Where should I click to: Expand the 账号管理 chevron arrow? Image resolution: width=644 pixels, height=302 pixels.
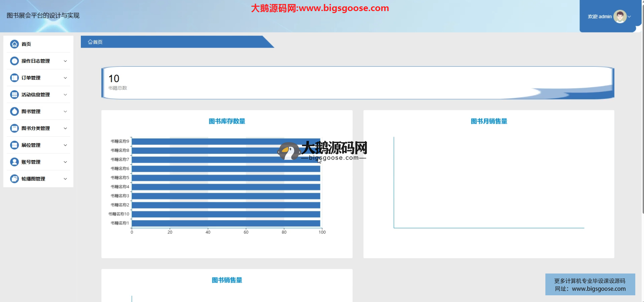[x=65, y=162]
